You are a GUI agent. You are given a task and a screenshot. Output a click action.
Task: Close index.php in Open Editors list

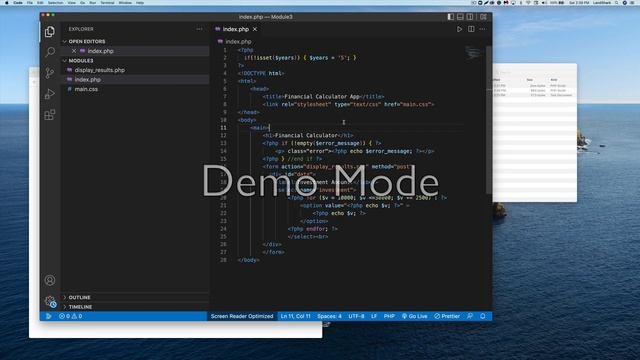click(74, 51)
